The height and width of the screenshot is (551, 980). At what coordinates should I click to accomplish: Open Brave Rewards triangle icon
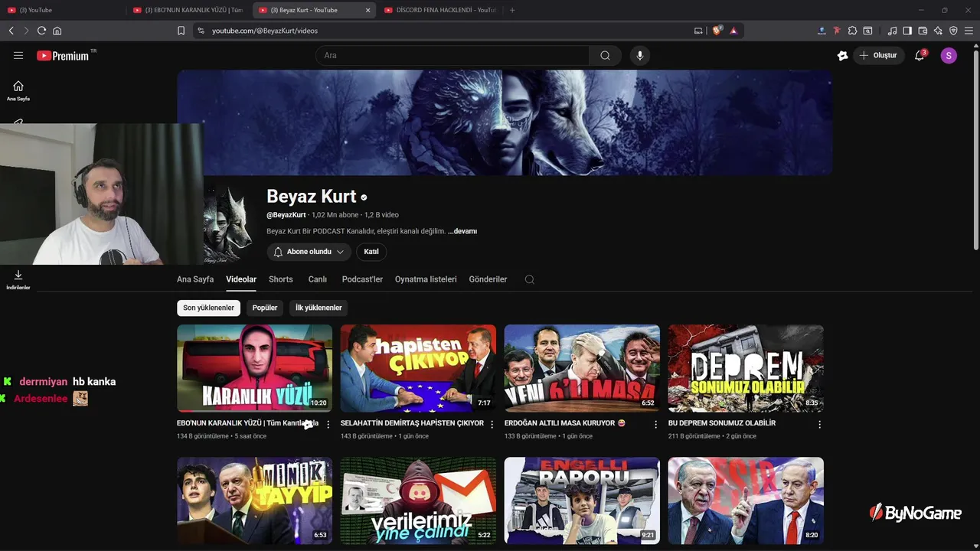pos(733,31)
